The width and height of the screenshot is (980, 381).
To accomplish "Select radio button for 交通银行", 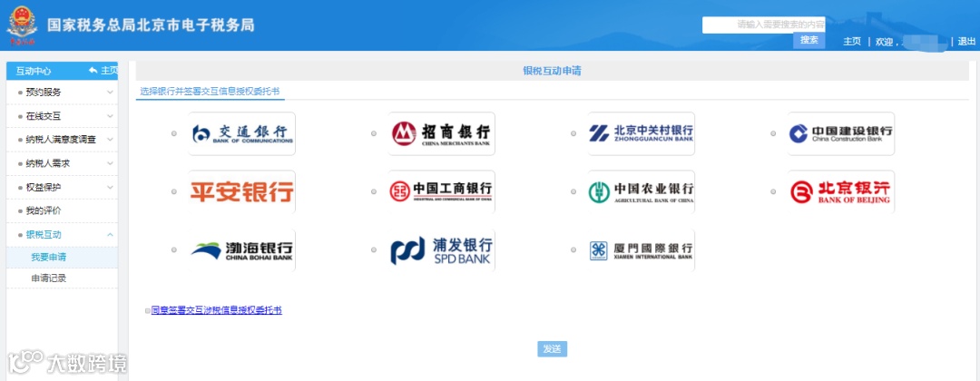I will pyautogui.click(x=173, y=133).
